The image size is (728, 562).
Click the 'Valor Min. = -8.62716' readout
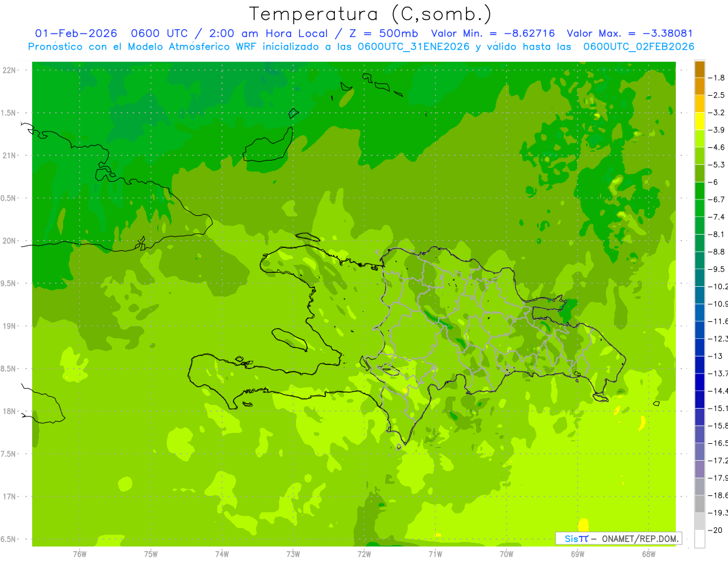coord(493,33)
